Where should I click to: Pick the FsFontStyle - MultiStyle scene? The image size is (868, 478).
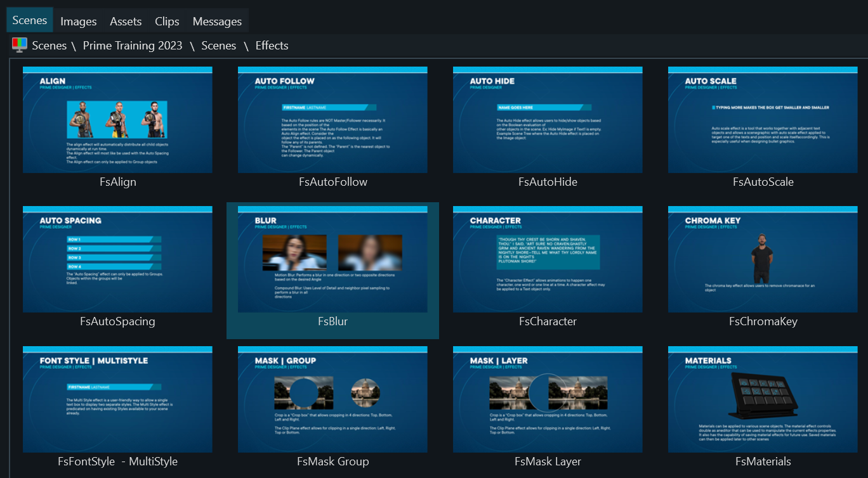[x=117, y=399]
